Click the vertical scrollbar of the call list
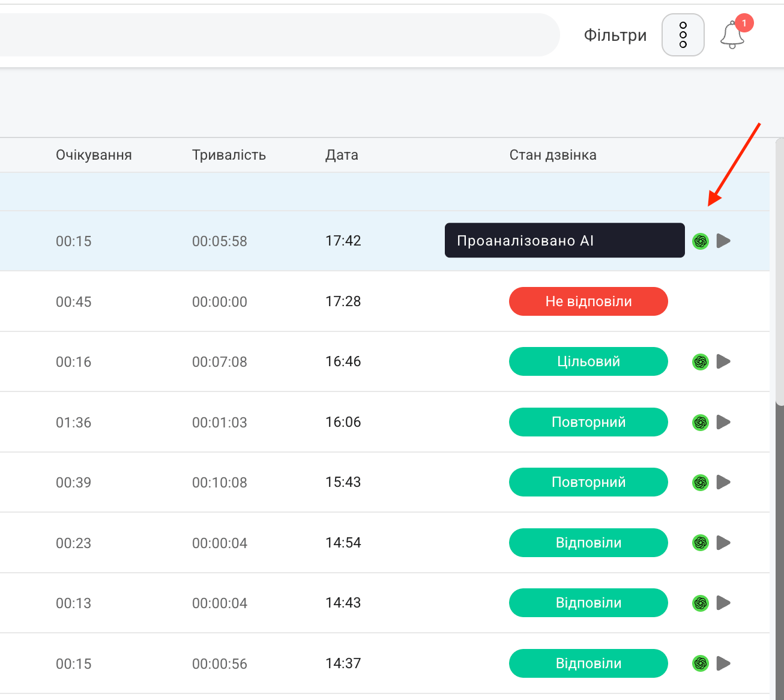 pyautogui.click(x=779, y=270)
